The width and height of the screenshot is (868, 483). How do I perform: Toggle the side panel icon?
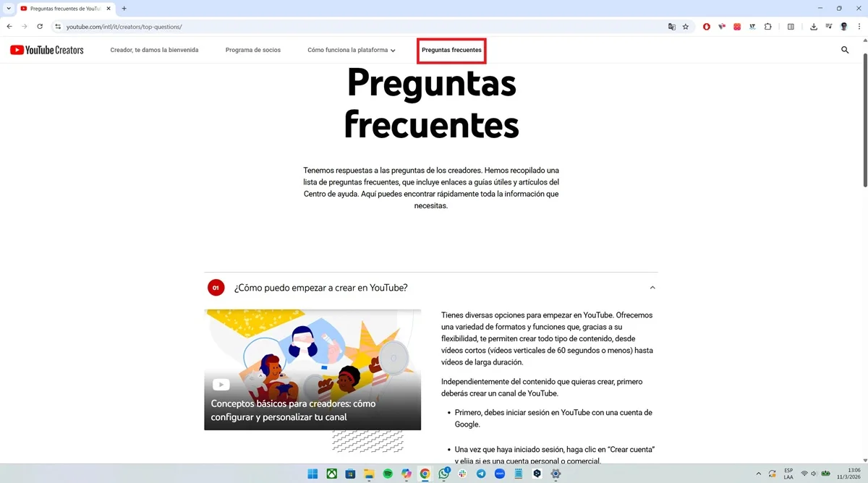[789, 26]
